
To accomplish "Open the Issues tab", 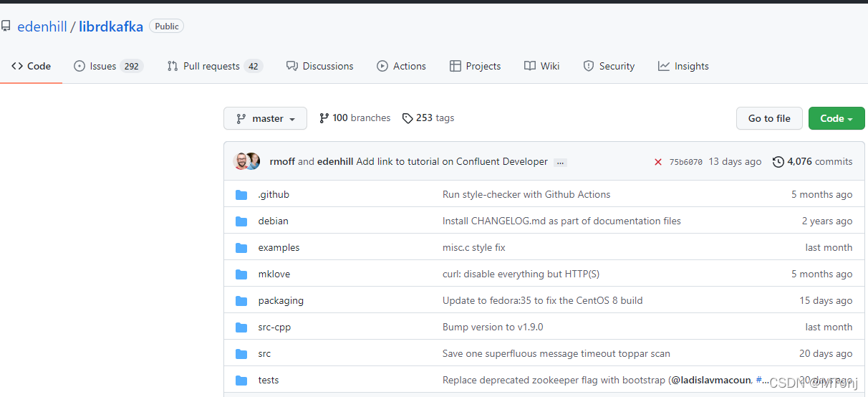I will (x=108, y=66).
